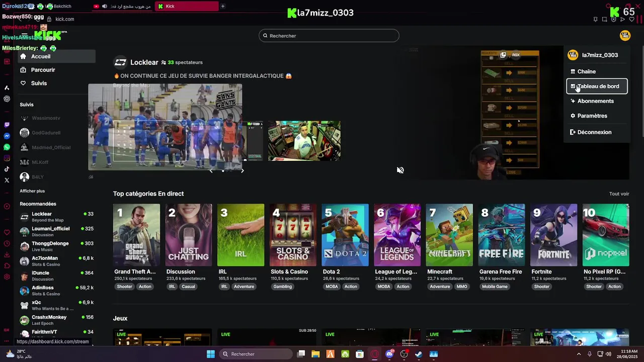Open recommended channel Loumani_officiel

pyautogui.click(x=56, y=231)
